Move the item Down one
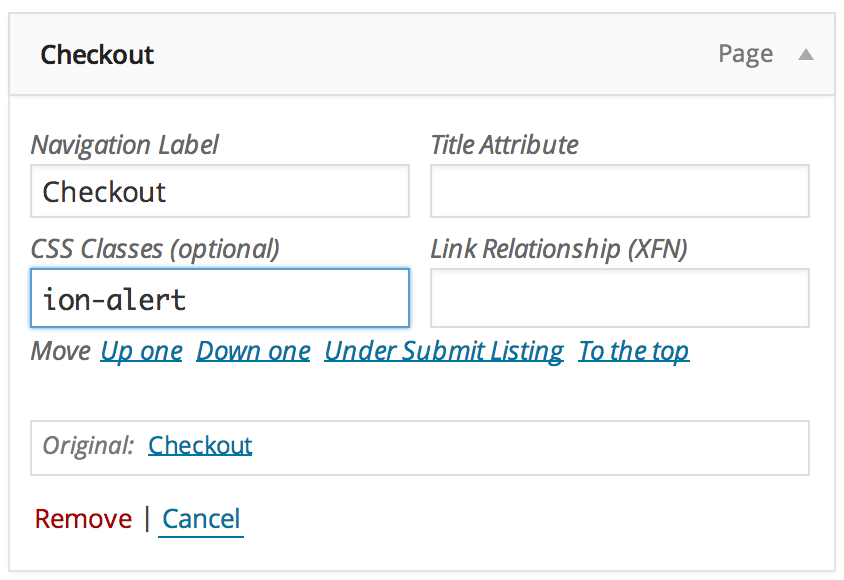The width and height of the screenshot is (844, 580). click(253, 351)
